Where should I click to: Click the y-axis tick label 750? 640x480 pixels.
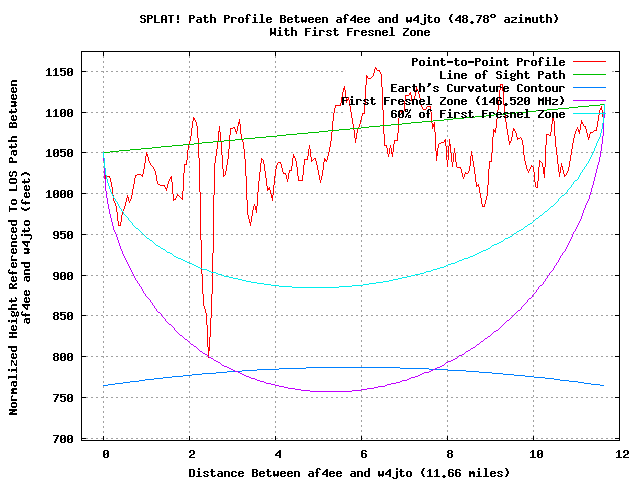(62, 398)
